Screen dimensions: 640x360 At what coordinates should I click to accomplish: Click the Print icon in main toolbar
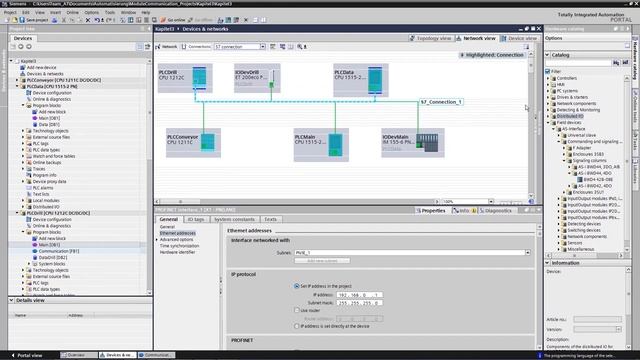pyautogui.click(x=55, y=20)
